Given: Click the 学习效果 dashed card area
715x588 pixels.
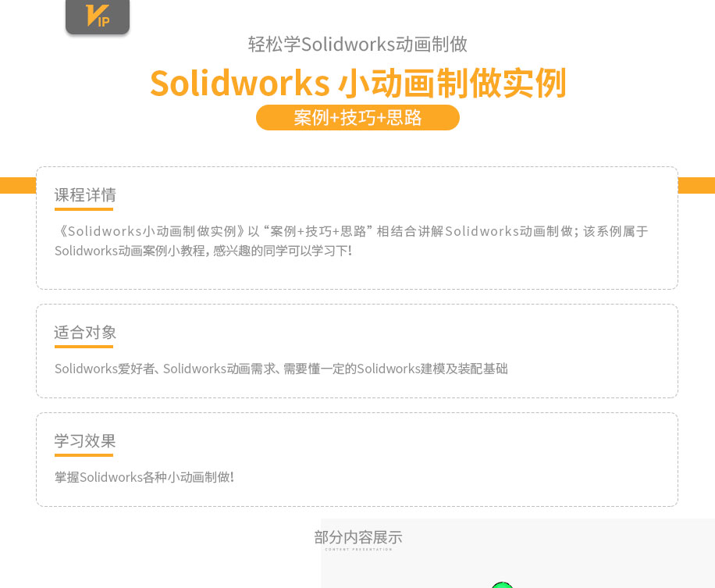Looking at the screenshot, I should click(x=357, y=460).
